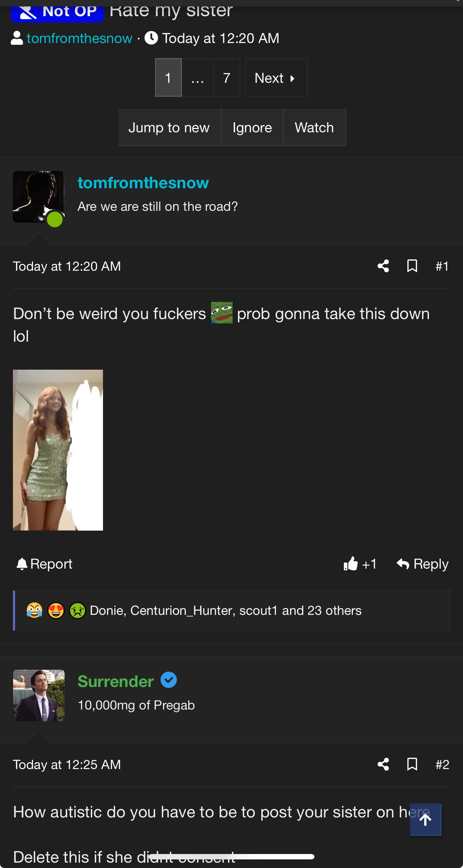463x868 pixels.
Task: Select page 7 in pagination
Action: (x=226, y=78)
